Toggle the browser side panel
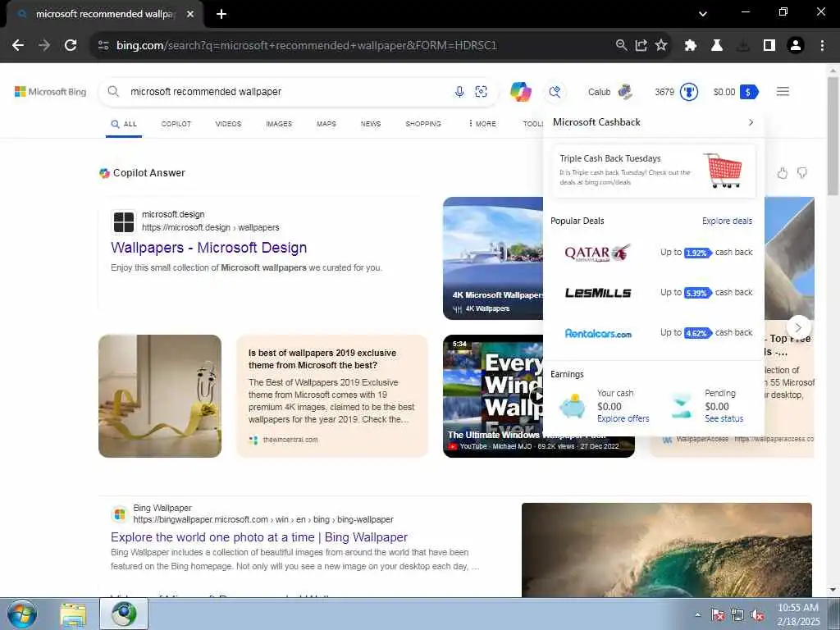Image resolution: width=840 pixels, height=630 pixels. [x=769, y=46]
